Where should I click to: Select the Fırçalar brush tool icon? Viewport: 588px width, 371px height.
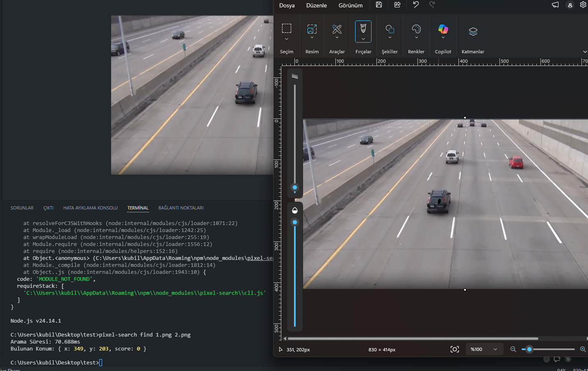click(363, 28)
